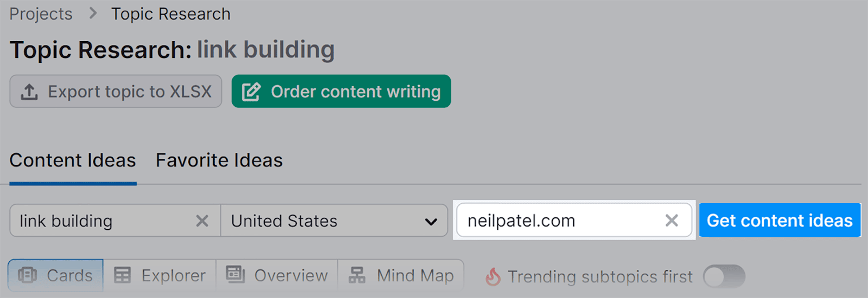Clear the link building topic field
The width and height of the screenshot is (868, 298).
click(x=202, y=221)
